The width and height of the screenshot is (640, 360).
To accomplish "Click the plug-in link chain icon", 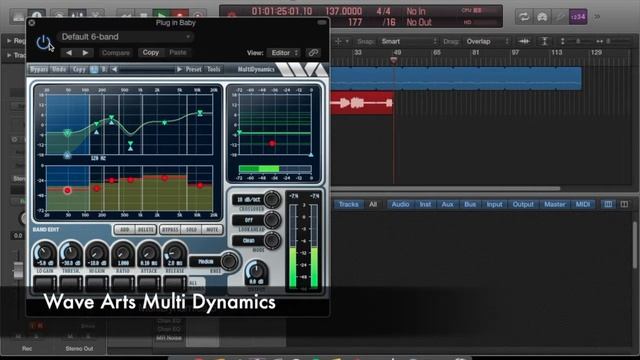I will (x=313, y=53).
